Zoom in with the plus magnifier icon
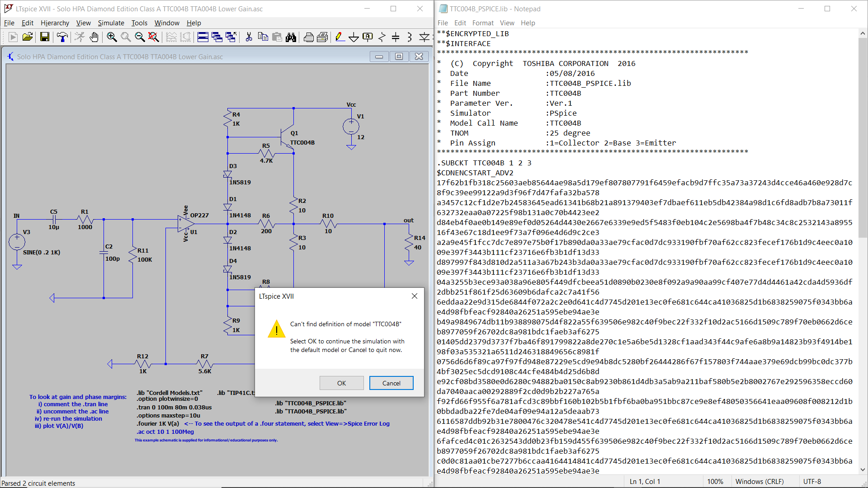This screenshot has height=488, width=868. [112, 37]
